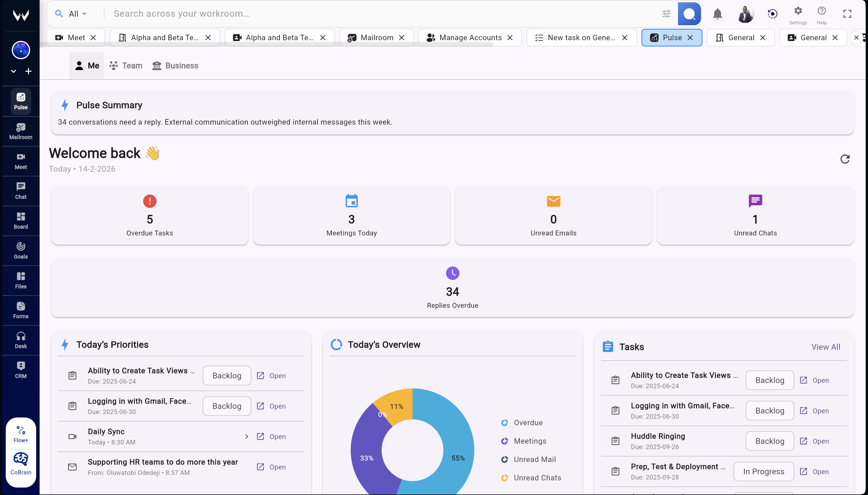Expand workspace switcher chevron in sidebar
The height and width of the screenshot is (495, 868).
(x=13, y=71)
